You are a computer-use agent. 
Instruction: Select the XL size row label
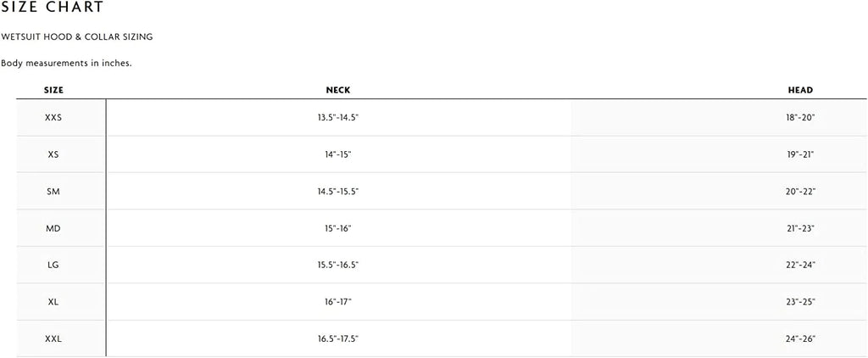point(53,302)
